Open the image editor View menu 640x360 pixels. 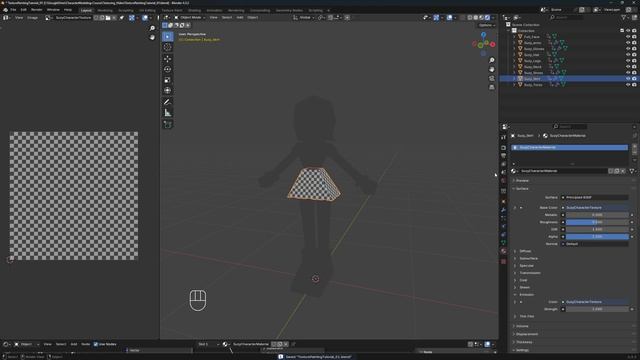(19, 18)
